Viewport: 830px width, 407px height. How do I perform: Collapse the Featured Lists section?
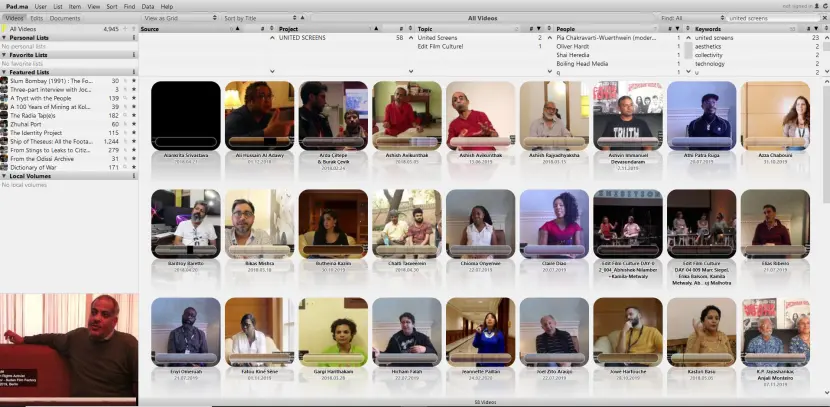tap(5, 72)
